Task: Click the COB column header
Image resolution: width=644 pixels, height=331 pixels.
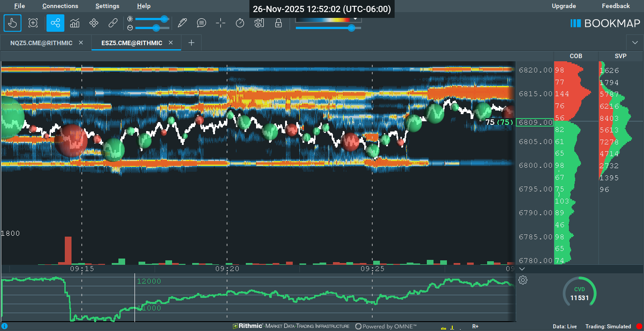Action: 576,56
